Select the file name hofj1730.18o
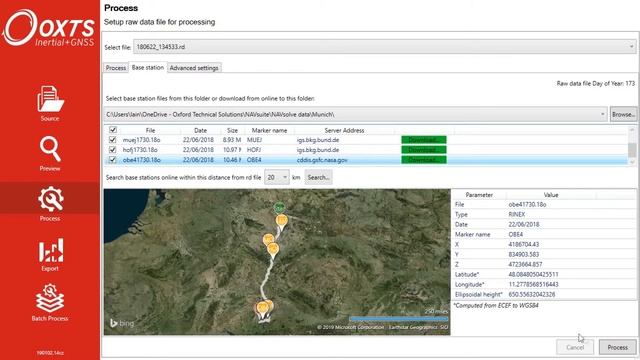Image resolution: width=640 pixels, height=360 pixels. (140, 150)
